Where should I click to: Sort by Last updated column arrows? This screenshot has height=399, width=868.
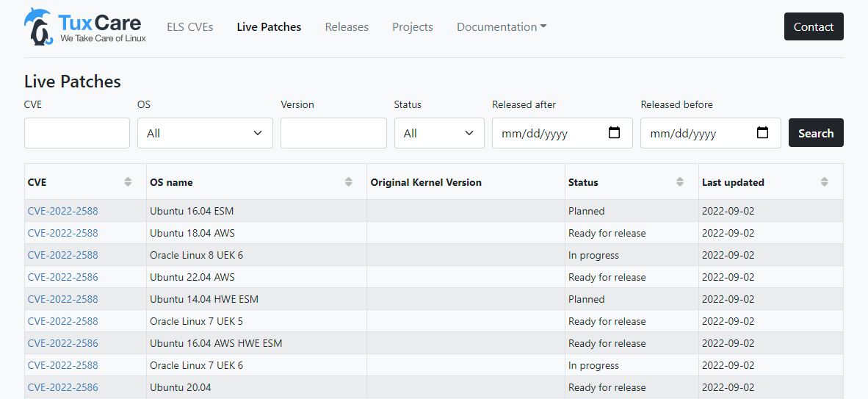pyautogui.click(x=824, y=181)
